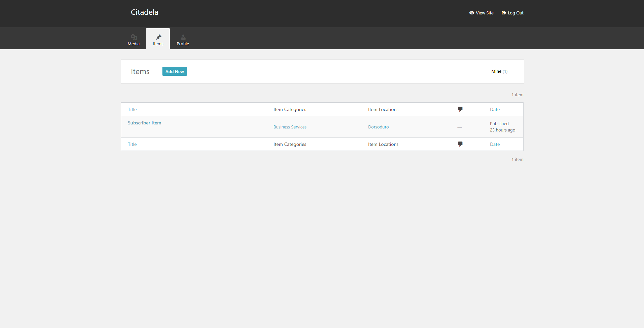Screen dimensions: 644x328
Task: Click comments bubble icon in table header
Action: point(460,109)
